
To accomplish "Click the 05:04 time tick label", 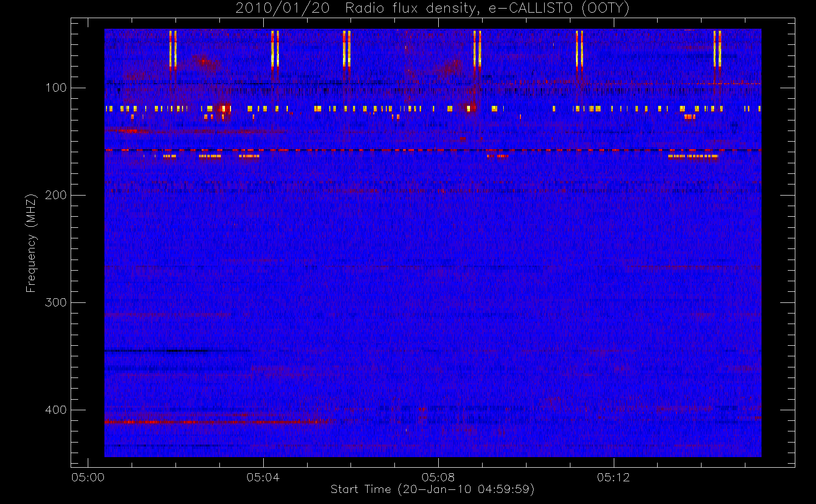I will [263, 477].
